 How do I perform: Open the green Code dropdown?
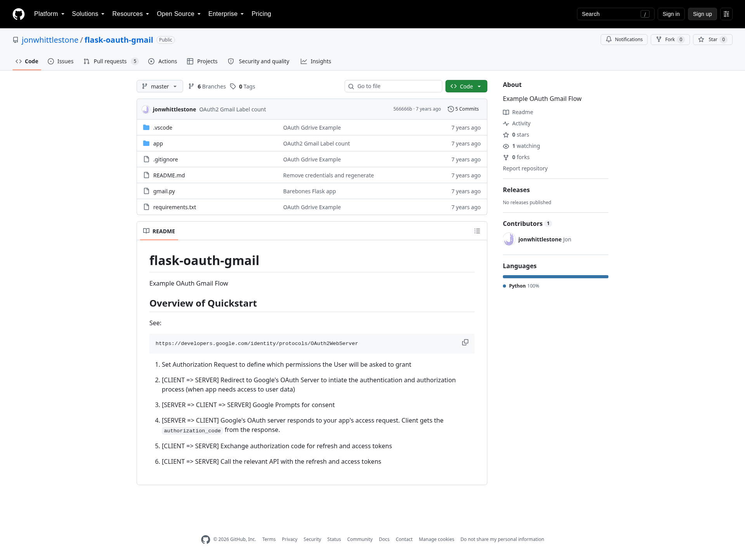coord(466,86)
